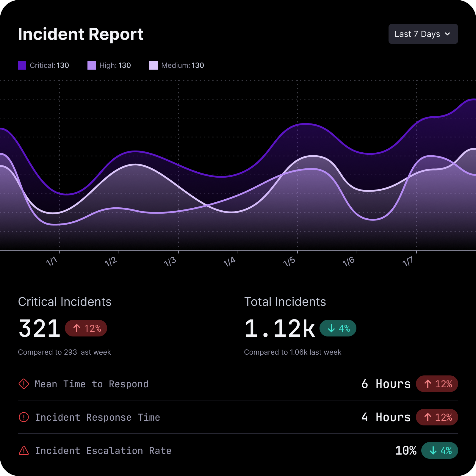
Task: Click the up arrow in Critical Incidents 12% badge
Action: (77, 328)
